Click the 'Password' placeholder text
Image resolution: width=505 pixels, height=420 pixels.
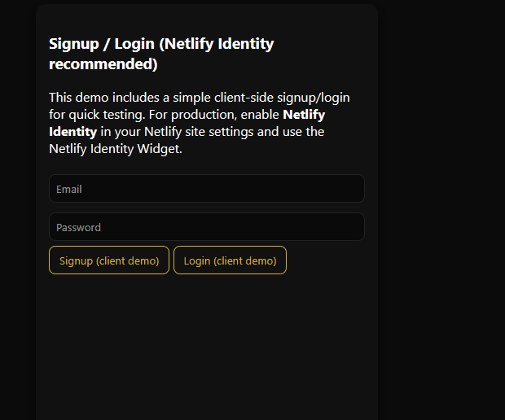tap(78, 227)
